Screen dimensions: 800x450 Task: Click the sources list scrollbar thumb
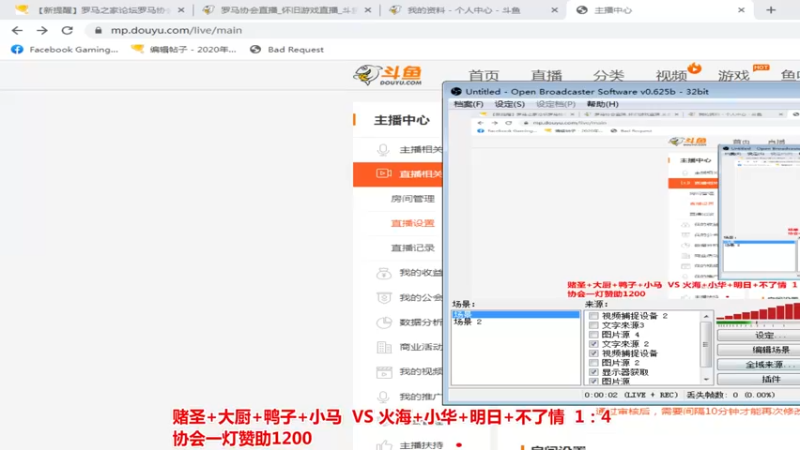[x=706, y=344]
